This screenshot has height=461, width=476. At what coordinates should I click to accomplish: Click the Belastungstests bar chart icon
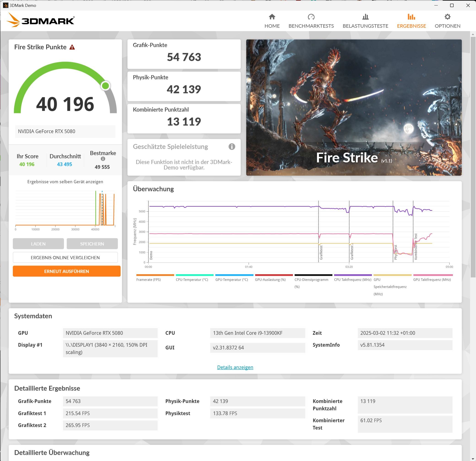tap(365, 17)
